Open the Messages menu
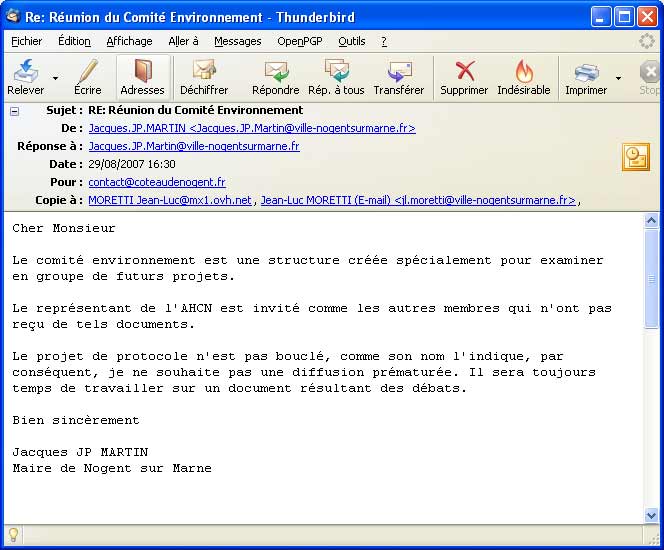Viewport: 664px width, 550px height. click(x=238, y=41)
